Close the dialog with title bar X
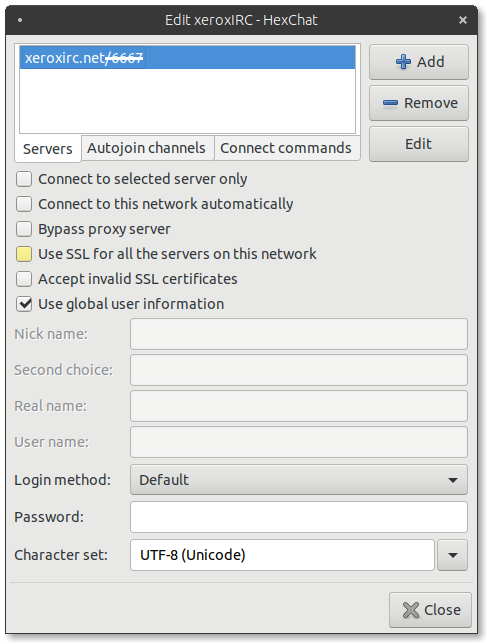This screenshot has width=487, height=643. 463,20
